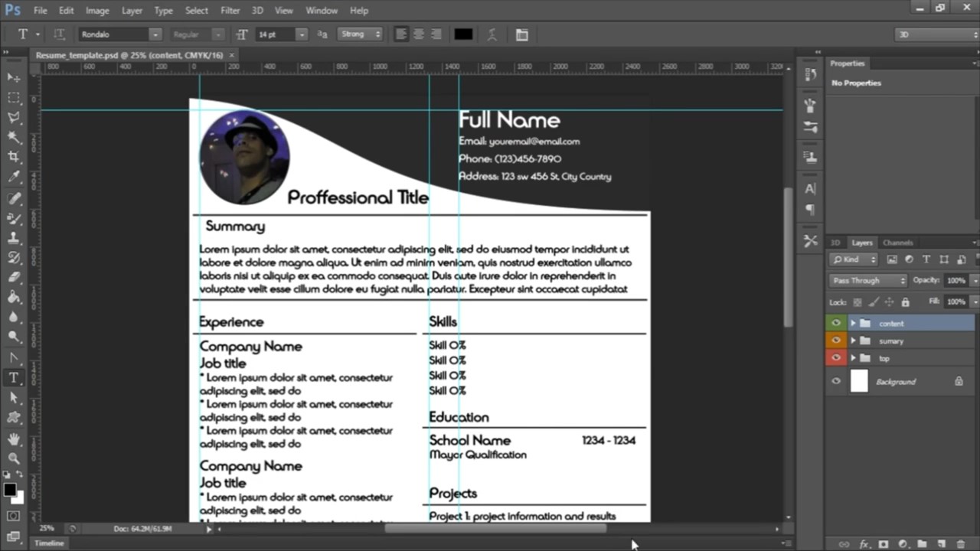The image size is (980, 551).
Task: Expand the top layer group
Action: click(x=853, y=357)
